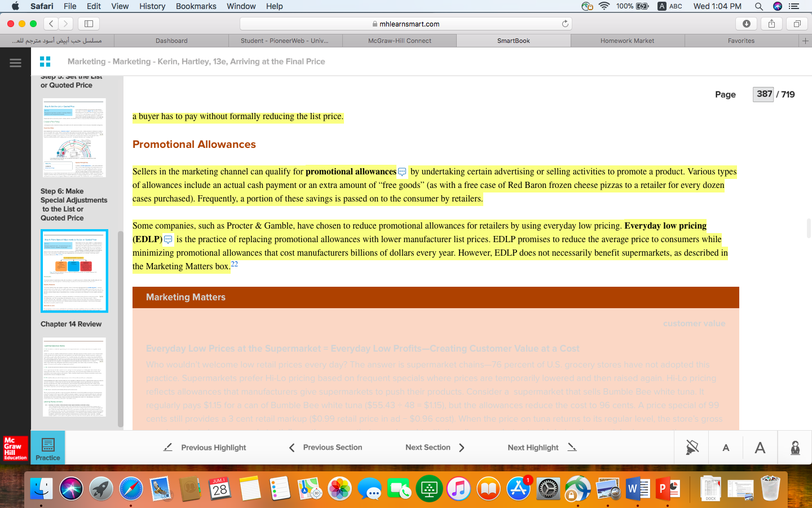Toggle Safari's sidebar button

coord(89,24)
